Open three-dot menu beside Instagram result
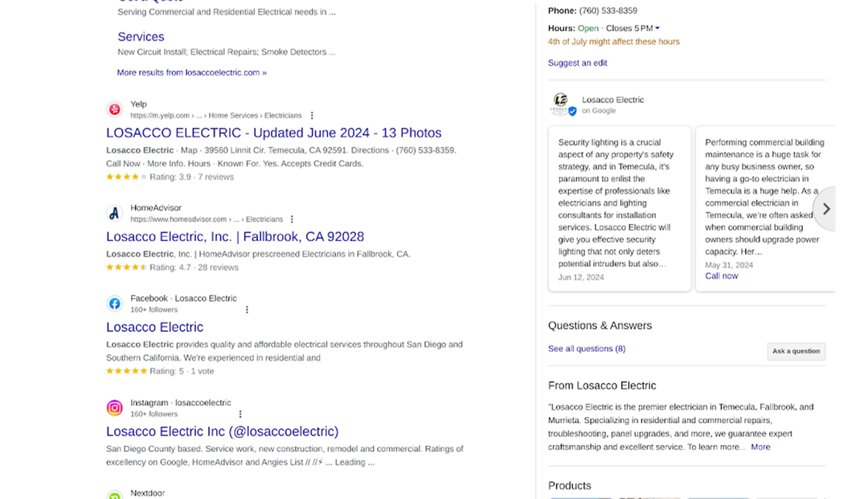This screenshot has width=868, height=499. point(240,414)
